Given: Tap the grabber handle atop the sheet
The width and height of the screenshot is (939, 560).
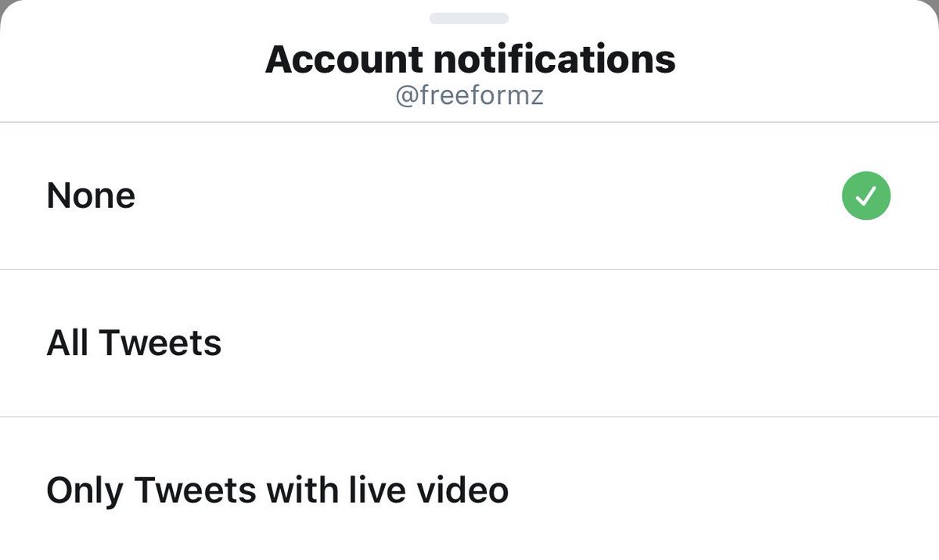Looking at the screenshot, I should pyautogui.click(x=469, y=18).
